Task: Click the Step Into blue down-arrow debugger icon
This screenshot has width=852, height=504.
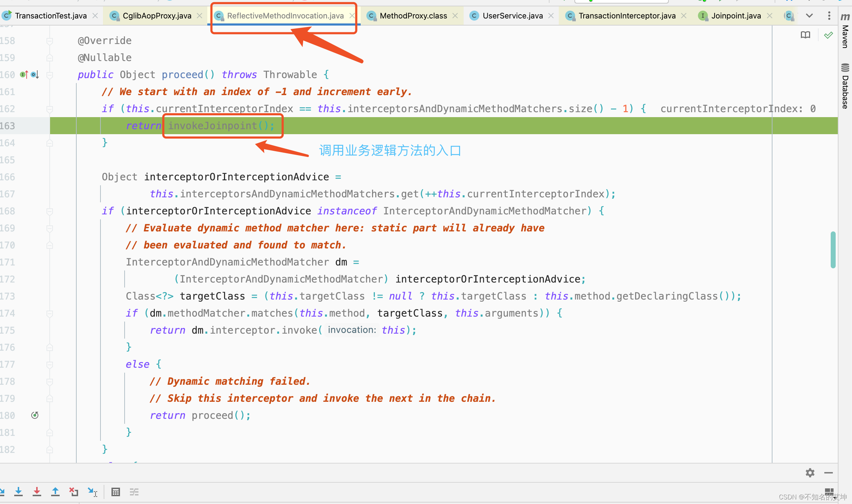Action: click(18, 492)
